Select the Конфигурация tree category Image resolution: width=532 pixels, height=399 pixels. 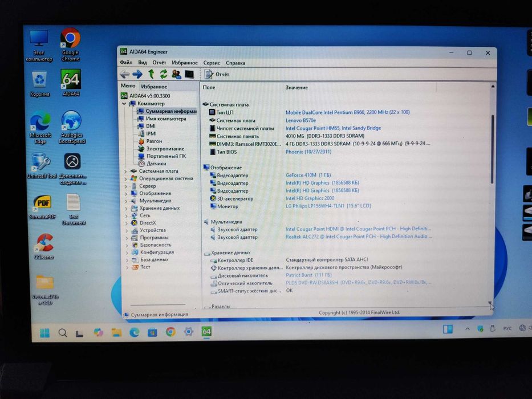pos(153,252)
